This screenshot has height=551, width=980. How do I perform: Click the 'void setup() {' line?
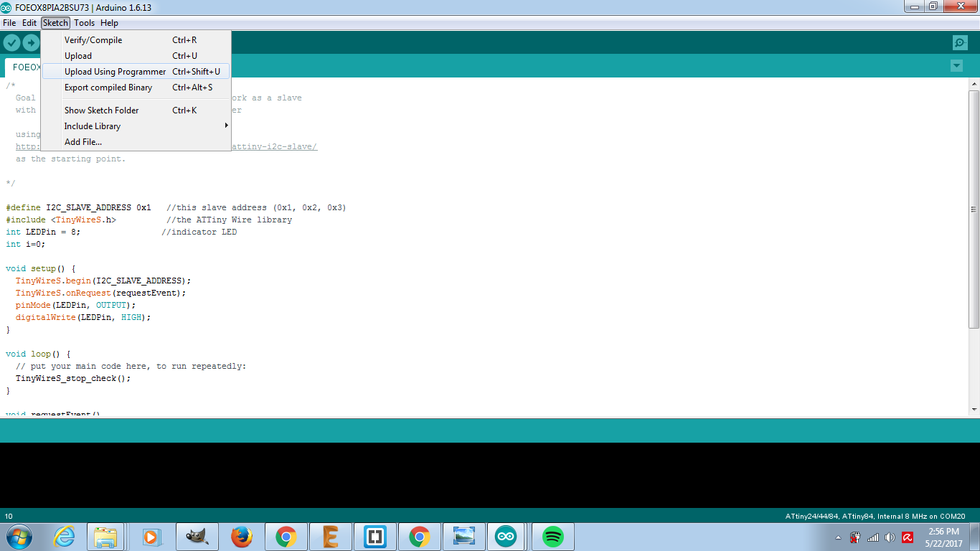[x=41, y=268]
